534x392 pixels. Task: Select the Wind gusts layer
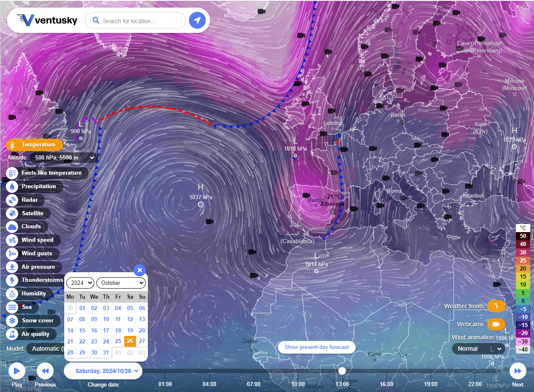coord(36,253)
